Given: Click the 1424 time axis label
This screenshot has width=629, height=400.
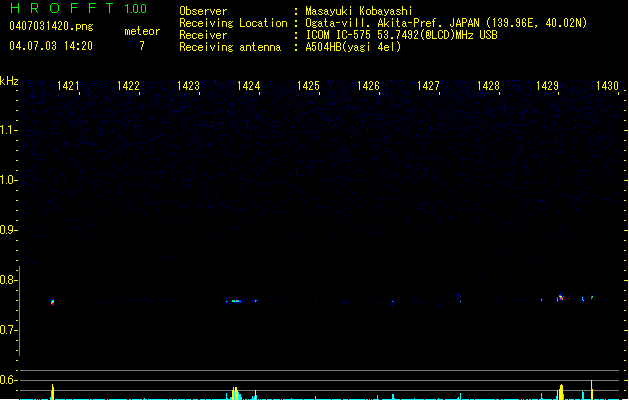Looking at the screenshot, I should [x=248, y=86].
